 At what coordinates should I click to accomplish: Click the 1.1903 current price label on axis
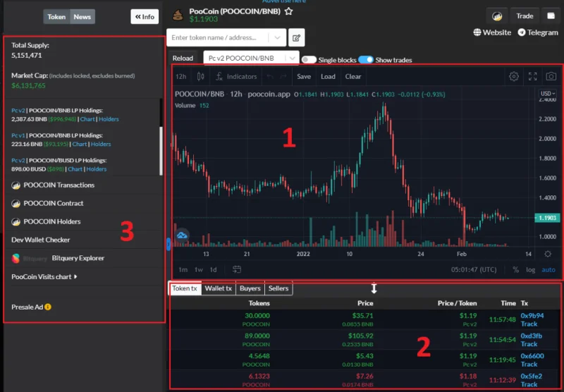547,218
